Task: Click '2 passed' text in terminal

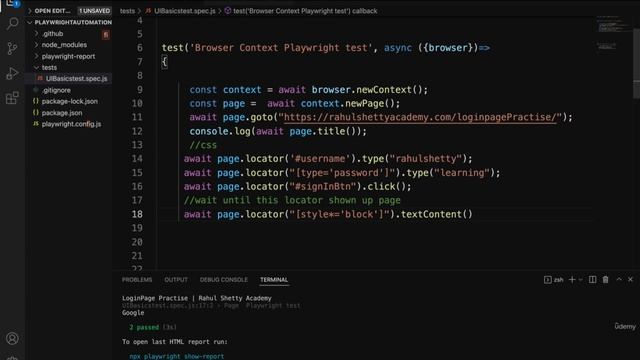Action: pyautogui.click(x=144, y=327)
